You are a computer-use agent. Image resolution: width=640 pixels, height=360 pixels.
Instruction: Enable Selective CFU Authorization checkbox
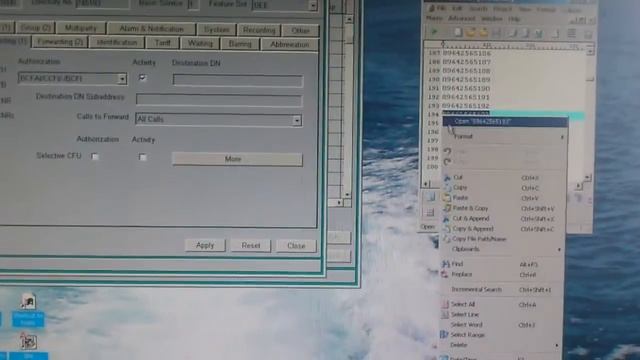click(x=95, y=156)
